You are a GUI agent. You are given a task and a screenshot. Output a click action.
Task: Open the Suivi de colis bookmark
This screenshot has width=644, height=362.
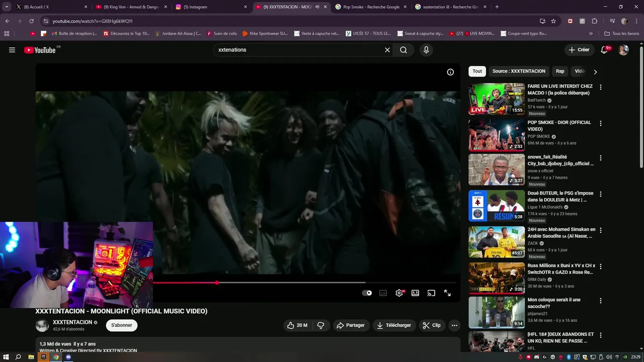[221, 34]
